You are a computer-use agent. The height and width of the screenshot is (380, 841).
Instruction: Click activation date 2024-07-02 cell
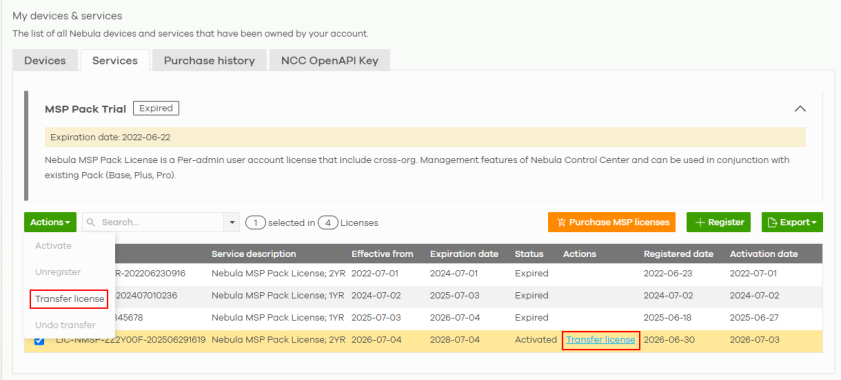point(754,296)
